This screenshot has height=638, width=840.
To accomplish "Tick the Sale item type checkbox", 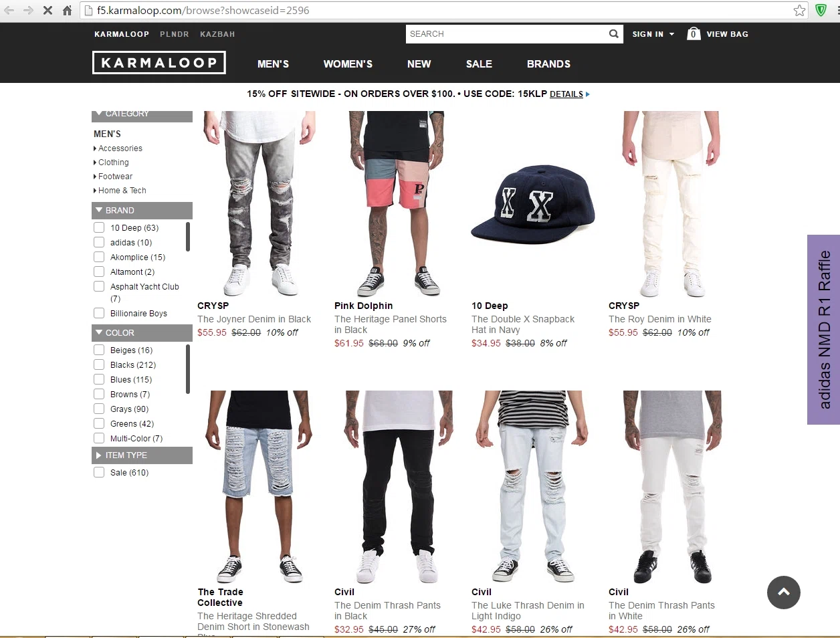I will coord(99,473).
